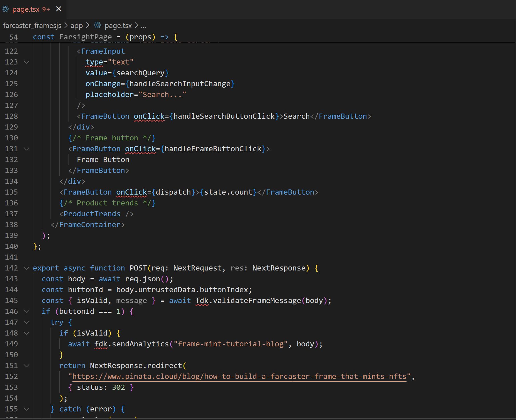The height and width of the screenshot is (420, 516).
Task: Collapse the if block at line 146
Action: tap(27, 311)
